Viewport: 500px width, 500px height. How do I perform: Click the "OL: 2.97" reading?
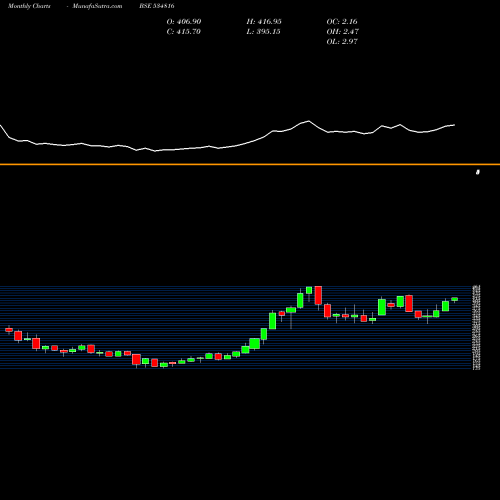(x=342, y=42)
